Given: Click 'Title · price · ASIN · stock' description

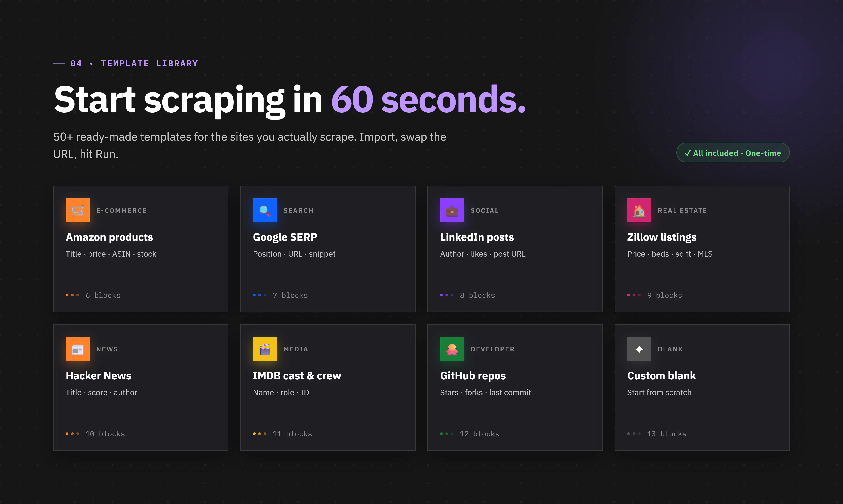Looking at the screenshot, I should [x=111, y=254].
